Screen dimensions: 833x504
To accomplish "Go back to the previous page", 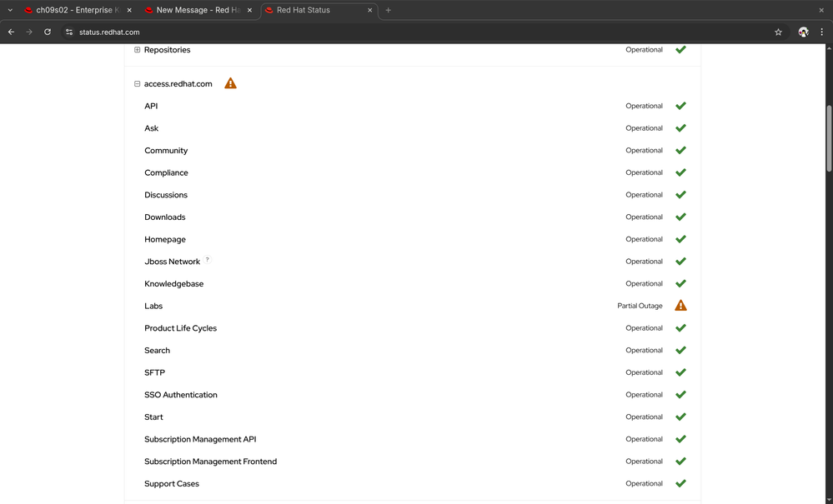I will pos(11,32).
